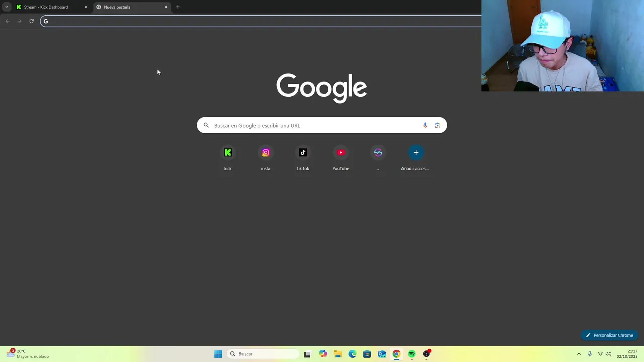Viewport: 644px width, 362px height.
Task: Click the magnifier icon in Google search box
Action: (x=206, y=125)
